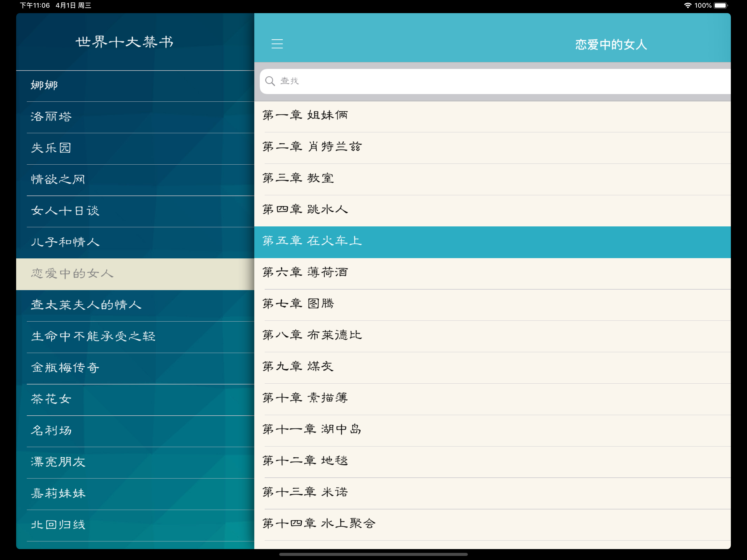Image resolution: width=747 pixels, height=560 pixels.
Task: Tap the 恋爱中的女人 header title
Action: tap(611, 45)
